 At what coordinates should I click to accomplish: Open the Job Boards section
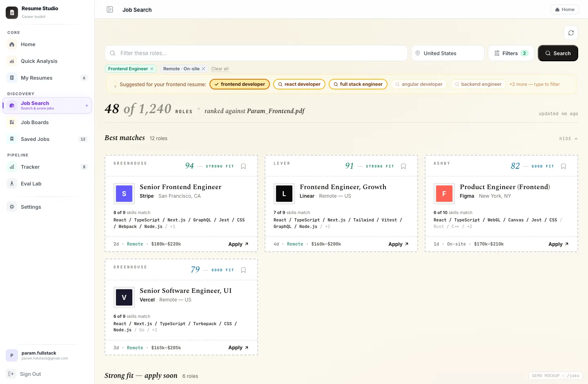(x=47, y=122)
